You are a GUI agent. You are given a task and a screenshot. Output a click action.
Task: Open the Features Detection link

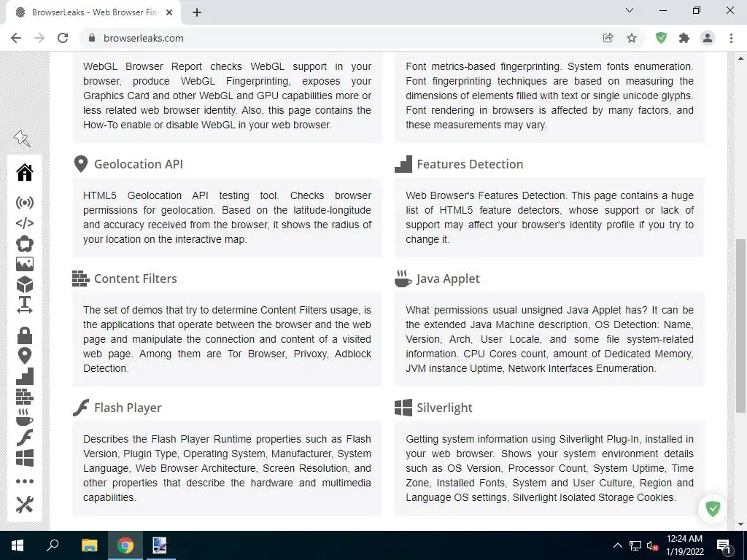click(470, 164)
